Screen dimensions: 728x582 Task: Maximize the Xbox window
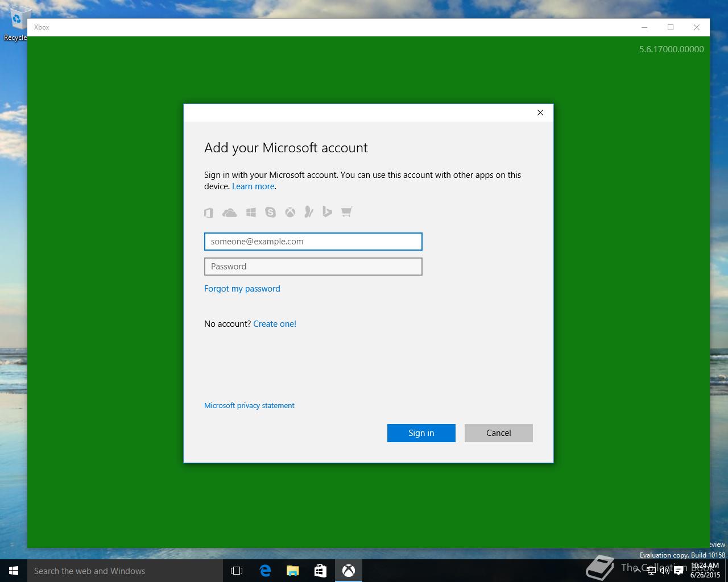[x=671, y=27]
